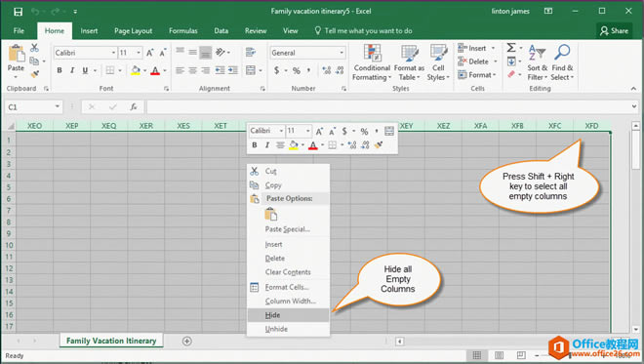Click the yellow Fill Color swatch in ribbon
Image resolution: width=644 pixels, height=364 pixels.
tap(136, 70)
